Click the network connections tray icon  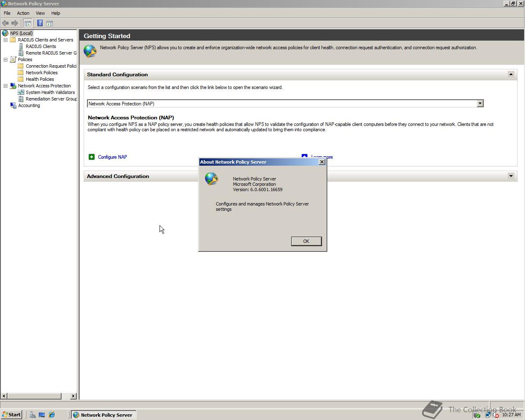click(x=488, y=415)
